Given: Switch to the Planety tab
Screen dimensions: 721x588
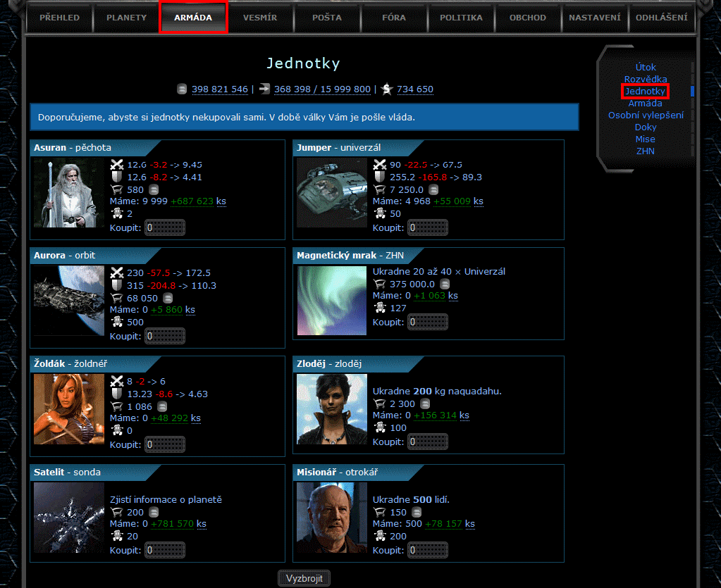Looking at the screenshot, I should 127,18.
